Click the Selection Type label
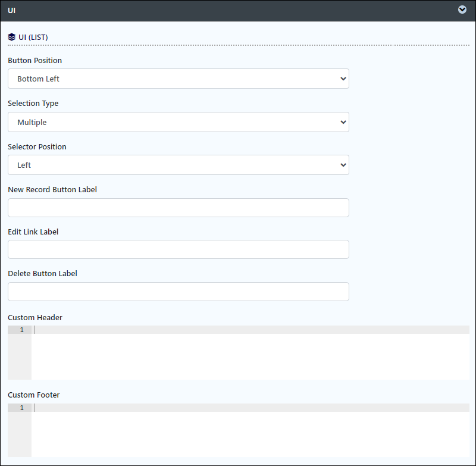 (x=33, y=103)
